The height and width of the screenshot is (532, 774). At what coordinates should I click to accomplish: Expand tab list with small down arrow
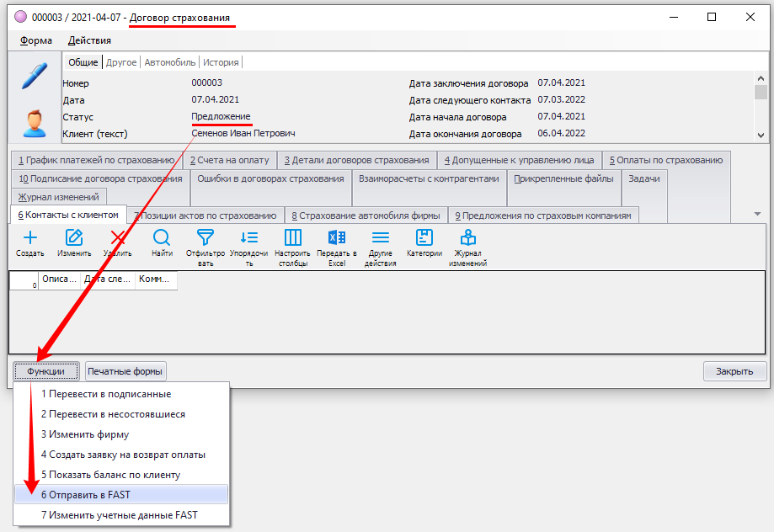757,215
